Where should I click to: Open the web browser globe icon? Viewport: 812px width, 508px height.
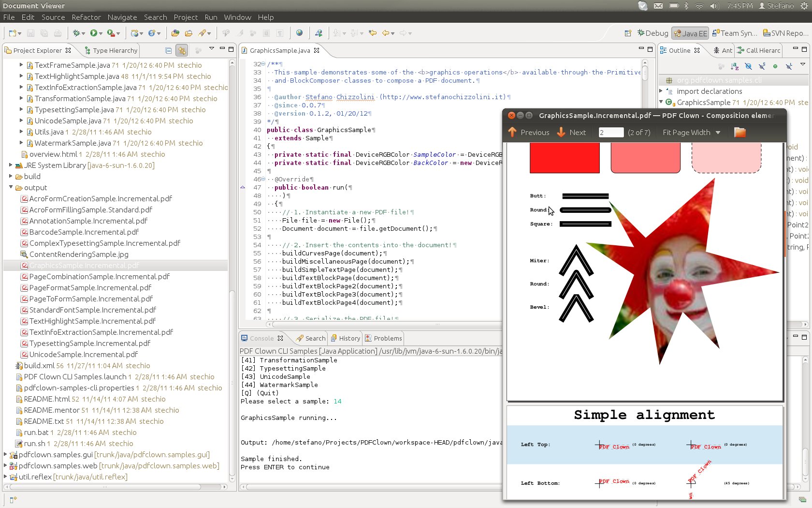coord(299,33)
